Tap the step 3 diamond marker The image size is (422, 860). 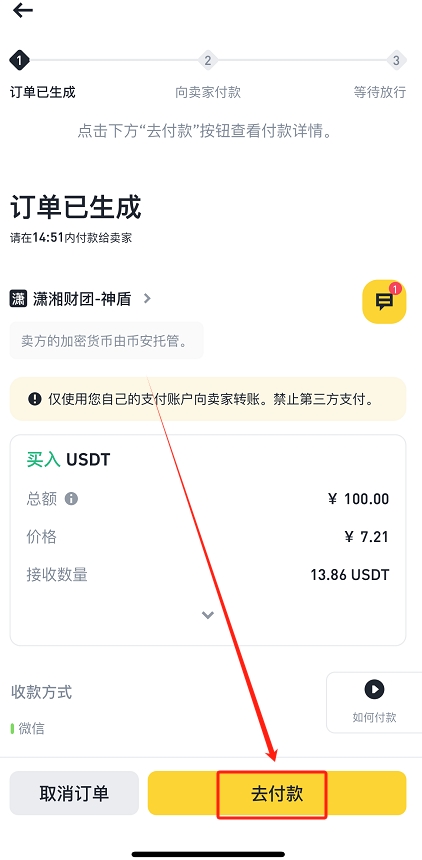396,60
